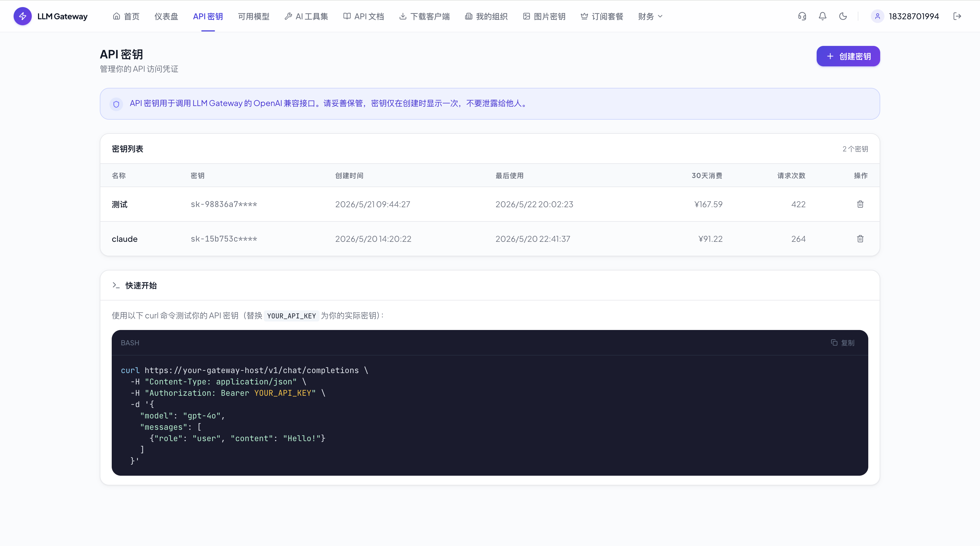
Task: Open notifications bell
Action: click(823, 16)
